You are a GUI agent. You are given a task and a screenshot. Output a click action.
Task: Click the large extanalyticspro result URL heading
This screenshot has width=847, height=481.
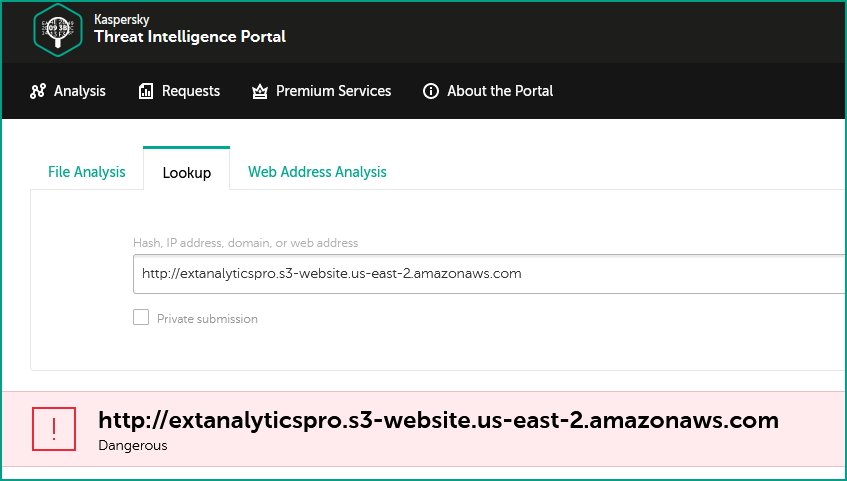438,420
